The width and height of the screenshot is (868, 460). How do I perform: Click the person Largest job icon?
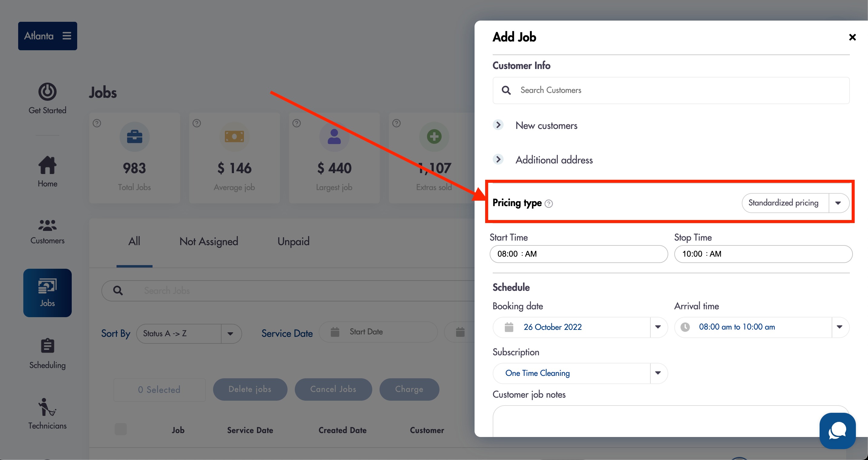(334, 136)
